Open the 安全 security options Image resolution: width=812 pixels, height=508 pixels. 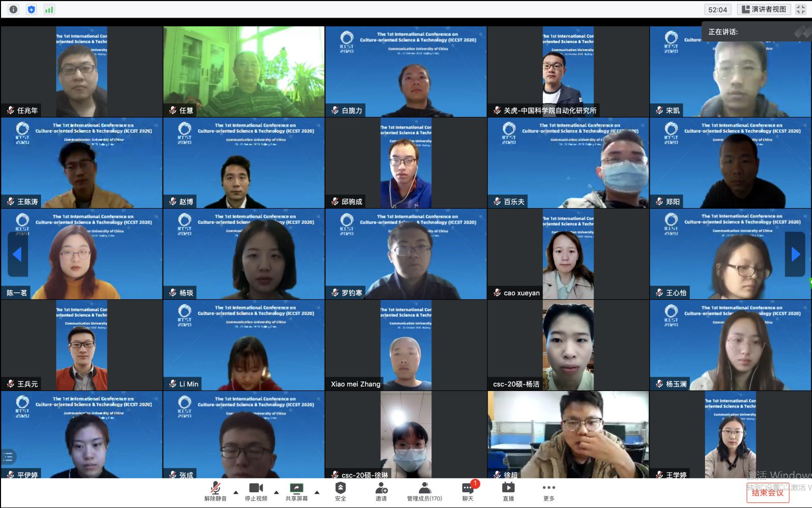pyautogui.click(x=340, y=491)
